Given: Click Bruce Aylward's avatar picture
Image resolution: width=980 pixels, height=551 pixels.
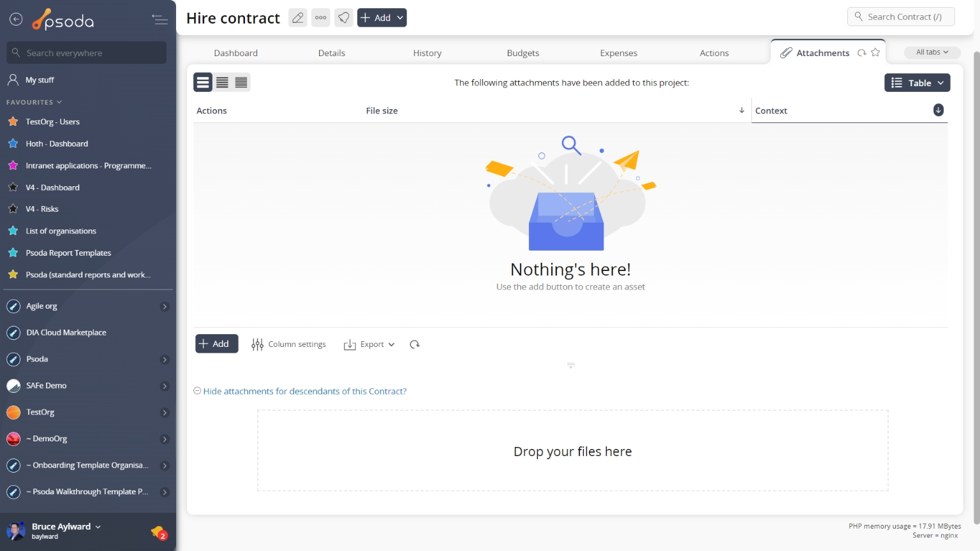Looking at the screenshot, I should pyautogui.click(x=16, y=531).
